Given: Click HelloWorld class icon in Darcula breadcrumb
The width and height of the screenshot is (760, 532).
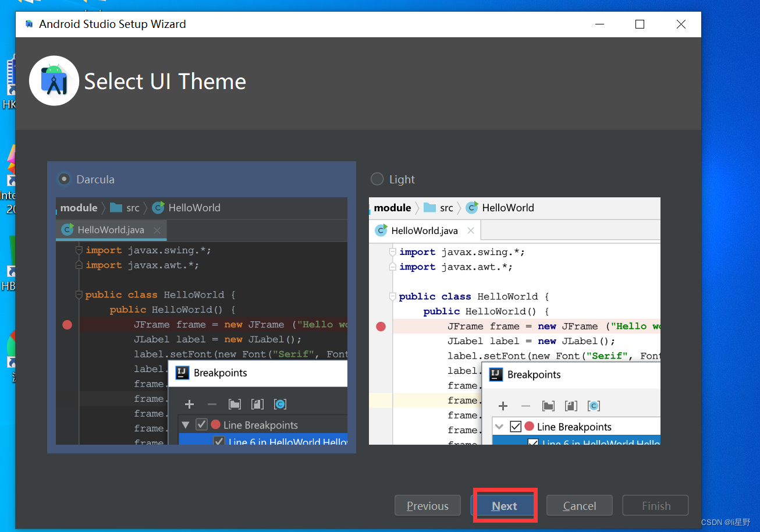Looking at the screenshot, I should click(x=158, y=207).
